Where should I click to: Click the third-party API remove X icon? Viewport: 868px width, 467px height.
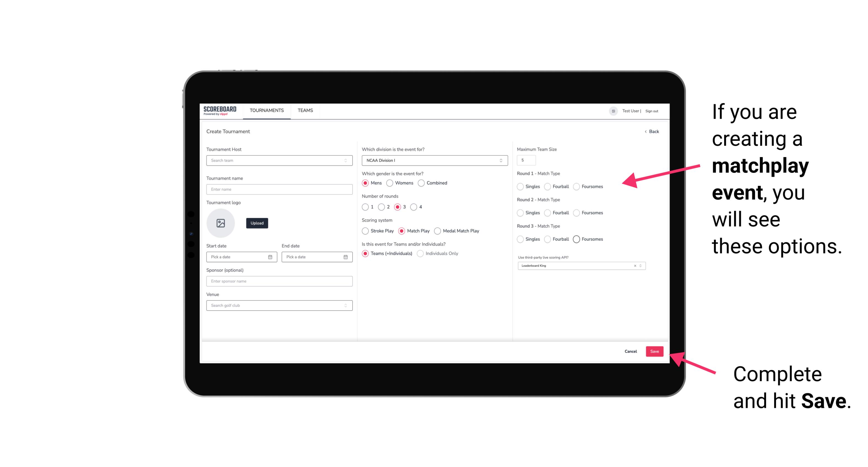click(x=635, y=266)
